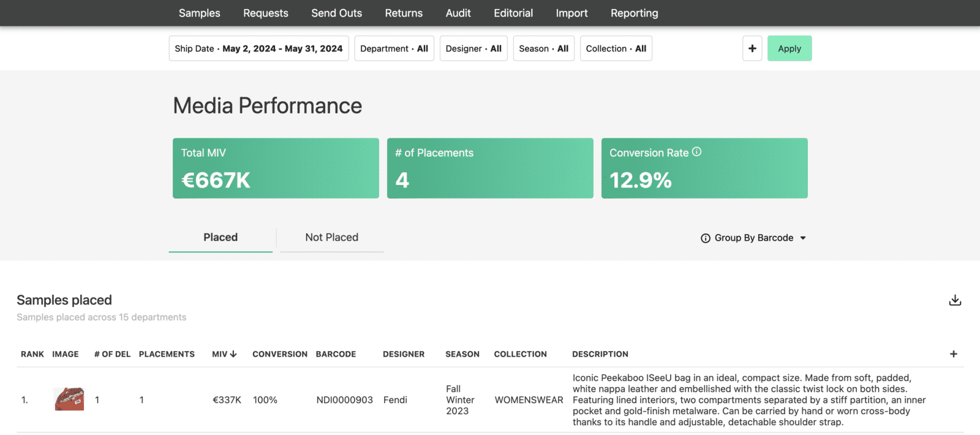Expand the Group By Barcode dropdown

802,238
